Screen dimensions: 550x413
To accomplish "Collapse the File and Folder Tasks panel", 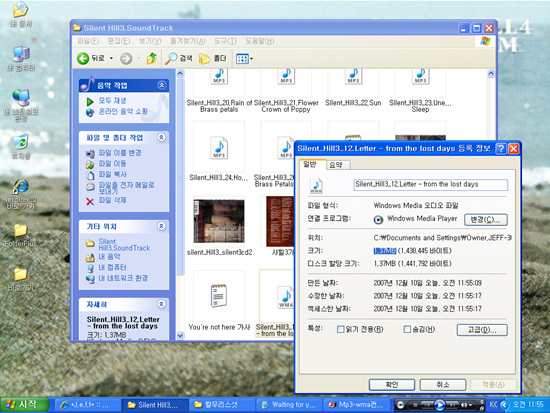I will pyautogui.click(x=162, y=137).
